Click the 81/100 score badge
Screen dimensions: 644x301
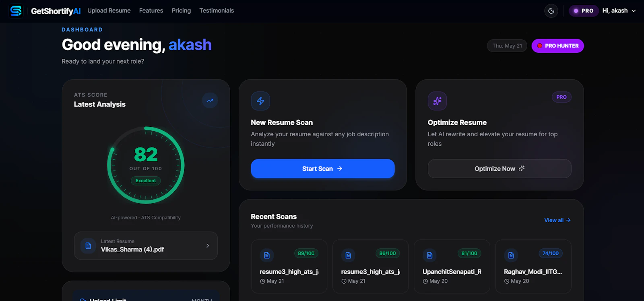(469, 253)
